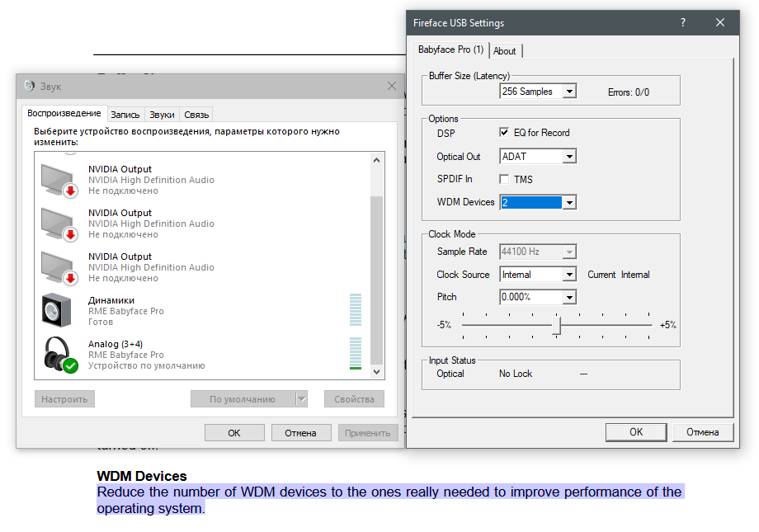
Task: Click the Analog (3+4) volume level meter
Action: point(356,353)
